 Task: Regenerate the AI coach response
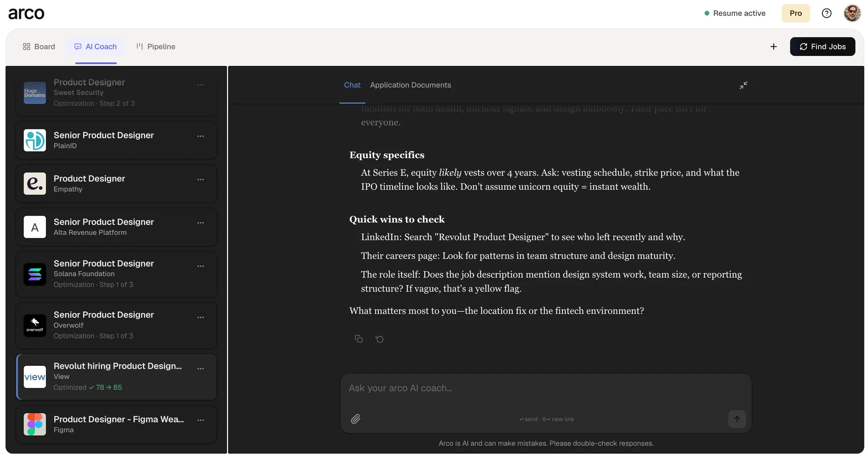(x=379, y=339)
